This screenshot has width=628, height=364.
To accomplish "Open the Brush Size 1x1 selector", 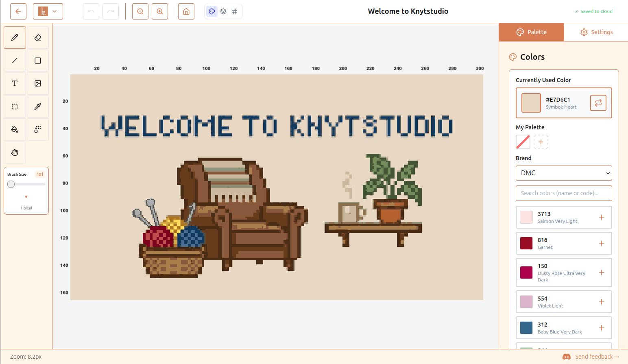I will point(40,174).
